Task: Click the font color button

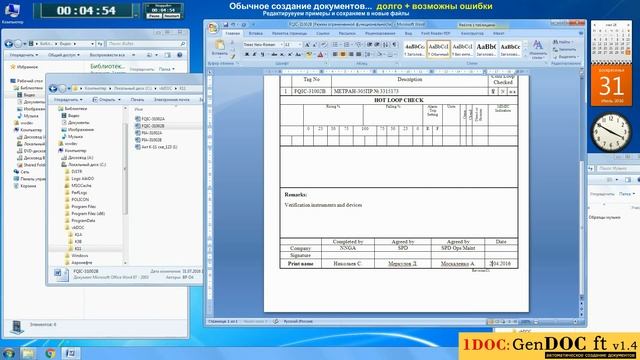Action: 320,54
